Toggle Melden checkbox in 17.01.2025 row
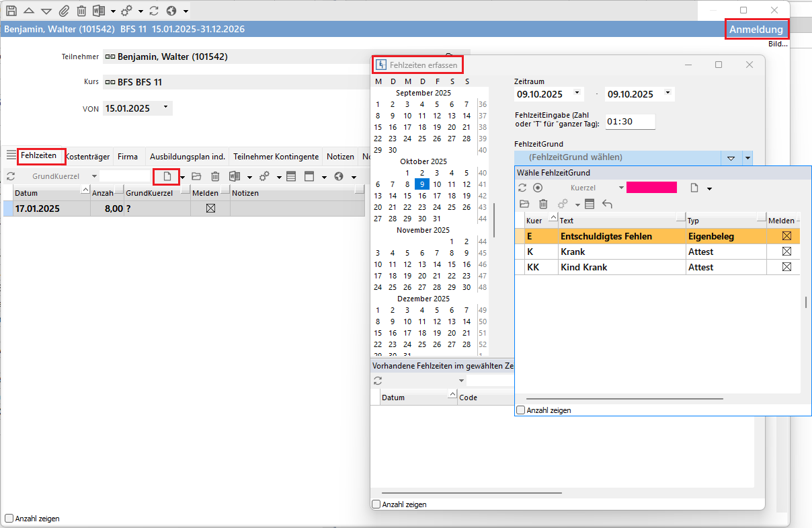812x528 pixels. coord(210,209)
